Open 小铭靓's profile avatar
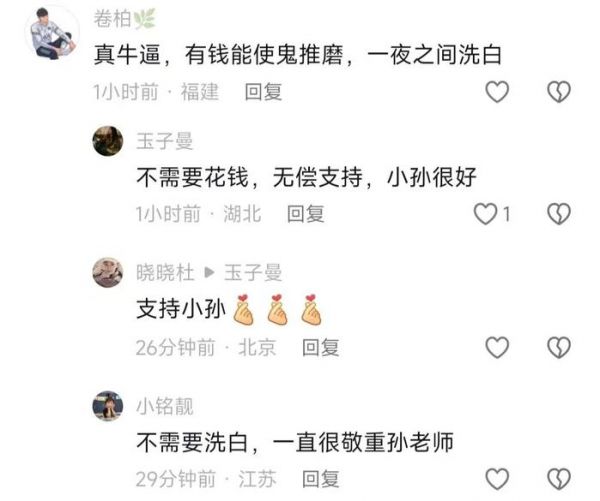Image resolution: width=600 pixels, height=501 pixels. coord(108,406)
